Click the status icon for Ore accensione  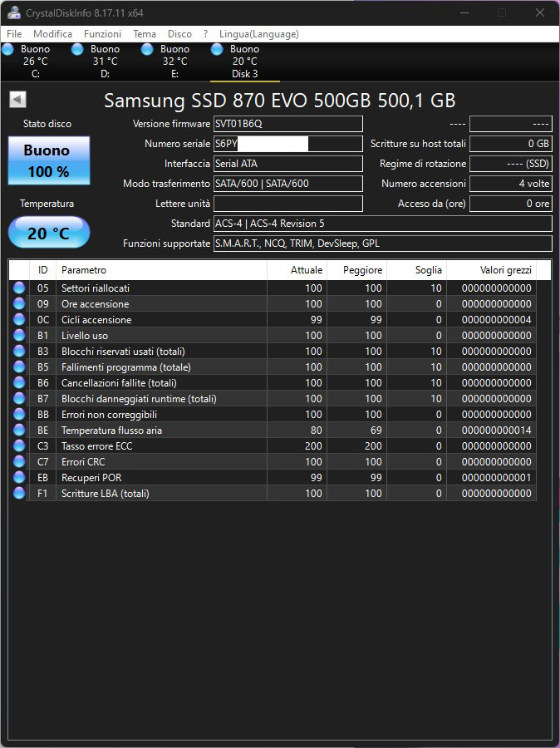click(19, 303)
